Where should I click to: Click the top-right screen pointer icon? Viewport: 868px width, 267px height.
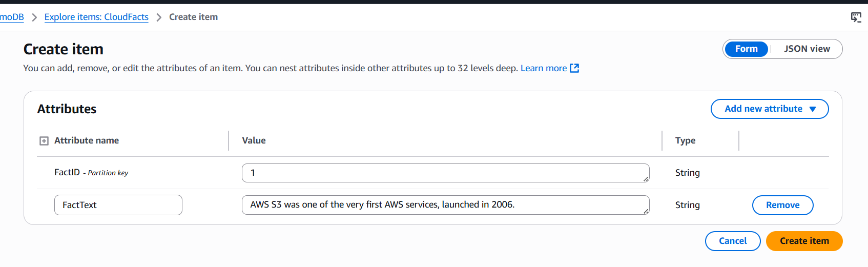(856, 17)
